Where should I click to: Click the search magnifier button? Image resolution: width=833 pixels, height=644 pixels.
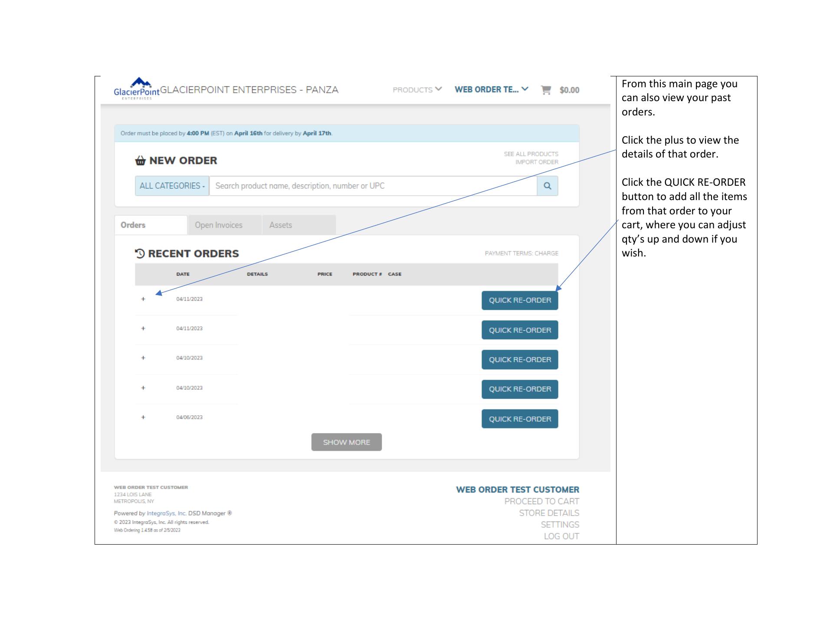coord(547,186)
